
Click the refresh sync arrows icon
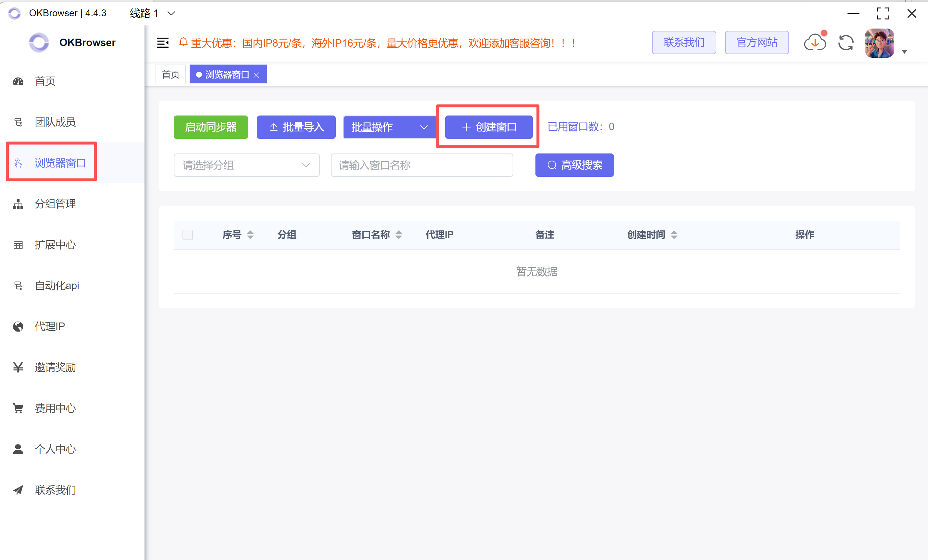point(846,43)
